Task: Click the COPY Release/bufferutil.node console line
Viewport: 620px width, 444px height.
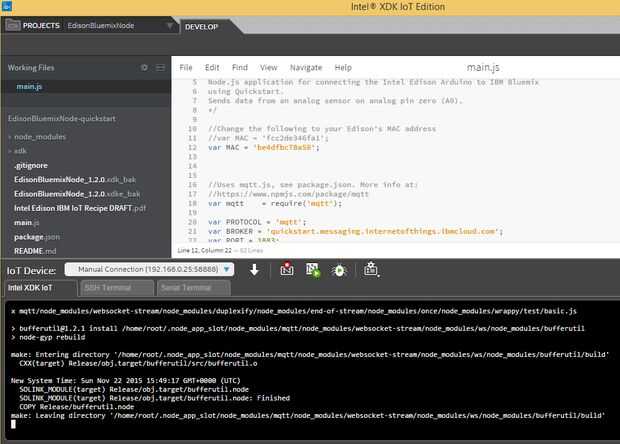Action: click(77, 407)
